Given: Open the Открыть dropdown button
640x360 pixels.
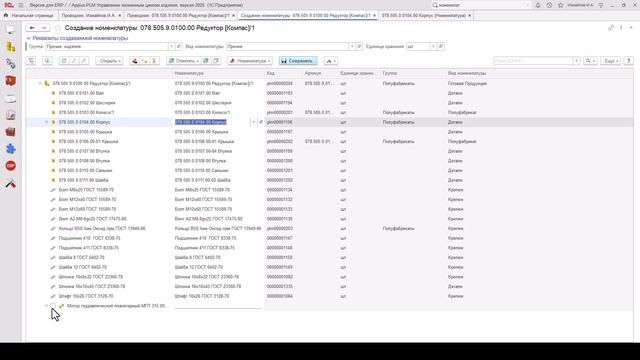Looking at the screenshot, I should (x=109, y=61).
